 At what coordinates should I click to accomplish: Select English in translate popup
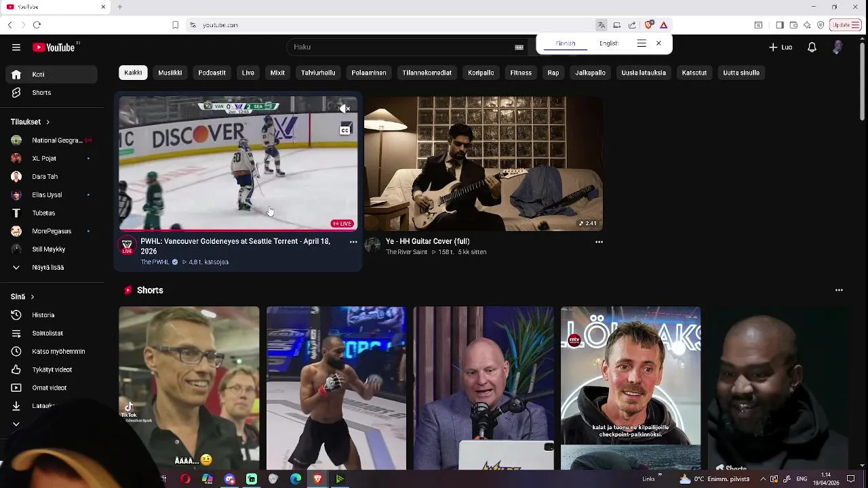click(609, 43)
